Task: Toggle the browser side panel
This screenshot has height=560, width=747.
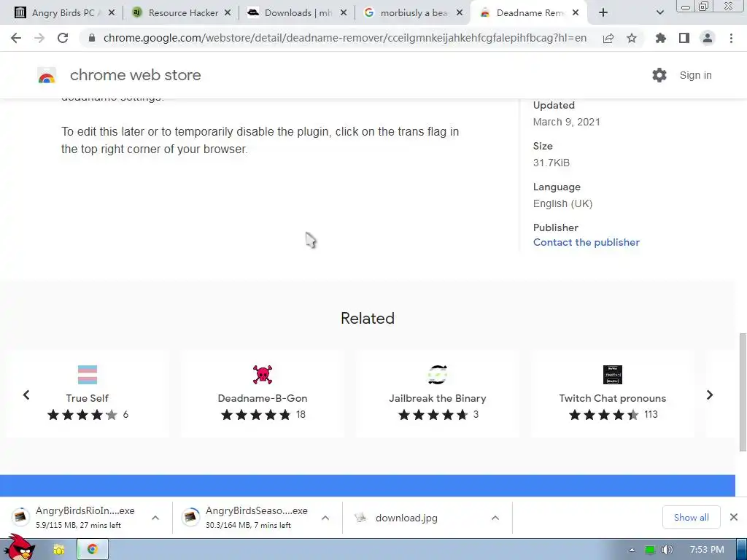Action: (684, 38)
